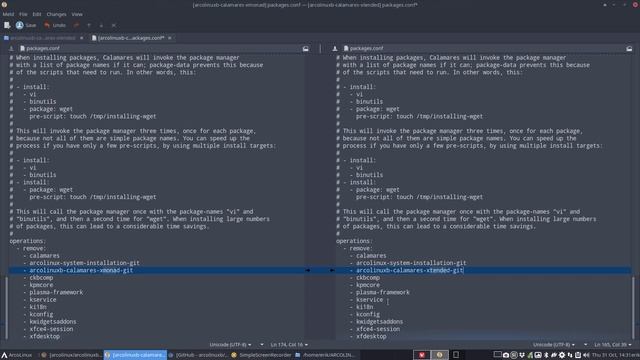The image size is (640, 360).
Task: Switch to arcolinux browser window in taskbar
Action: click(71, 355)
